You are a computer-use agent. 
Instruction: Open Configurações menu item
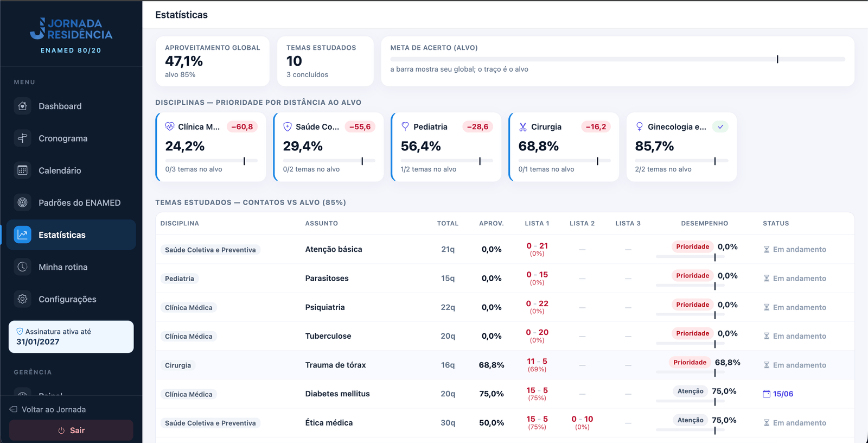pyautogui.click(x=71, y=299)
